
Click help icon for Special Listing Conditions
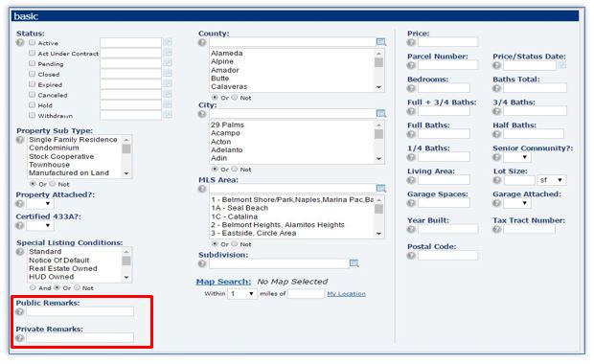(20, 252)
